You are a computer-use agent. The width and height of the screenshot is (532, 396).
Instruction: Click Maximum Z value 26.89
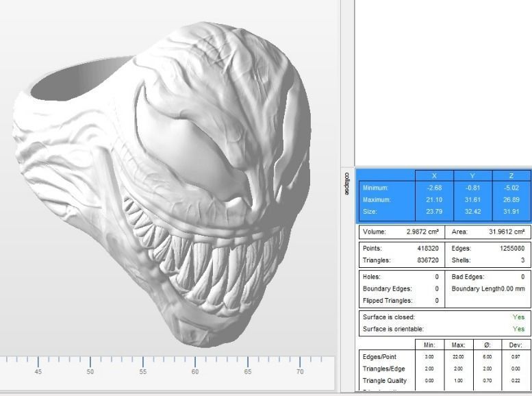coord(511,199)
